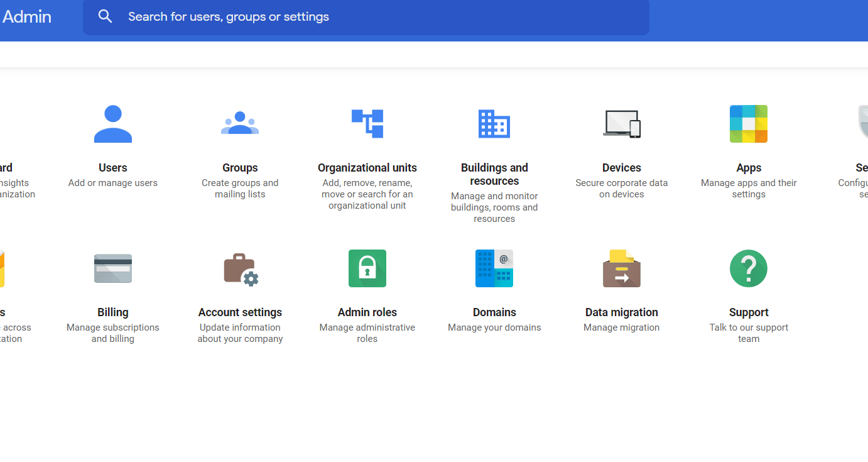Click the Users title link
Image resolution: width=868 pixels, height=462 pixels.
[x=113, y=168]
